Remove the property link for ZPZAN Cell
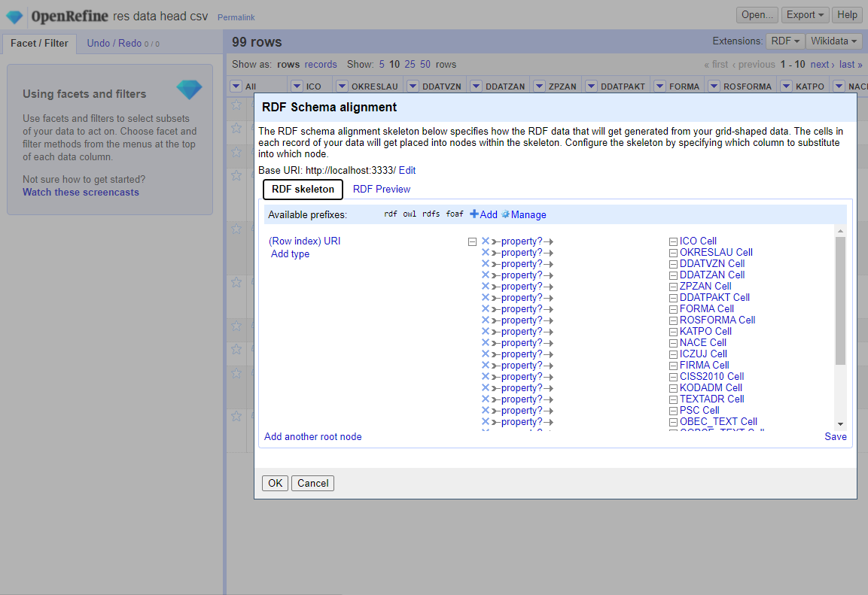 coord(486,286)
